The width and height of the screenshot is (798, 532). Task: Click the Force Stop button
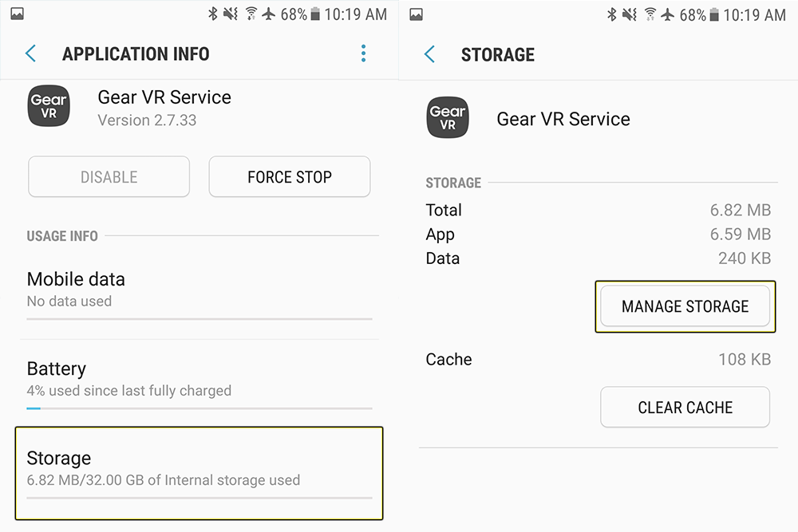pos(290,176)
